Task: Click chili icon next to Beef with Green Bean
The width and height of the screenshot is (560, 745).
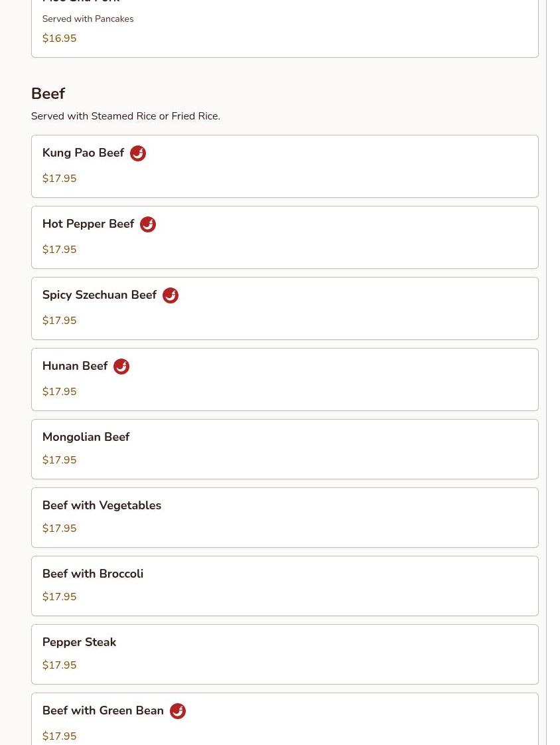Action: click(x=177, y=711)
